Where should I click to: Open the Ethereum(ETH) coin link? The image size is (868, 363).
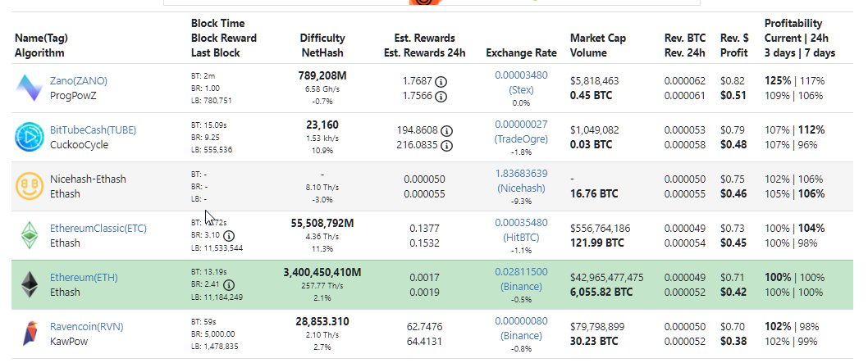85,277
